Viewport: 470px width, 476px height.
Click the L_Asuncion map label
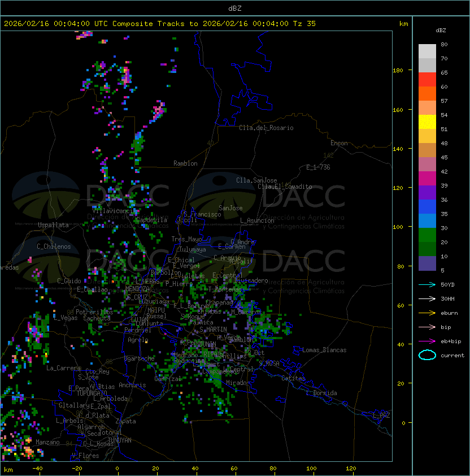point(257,220)
